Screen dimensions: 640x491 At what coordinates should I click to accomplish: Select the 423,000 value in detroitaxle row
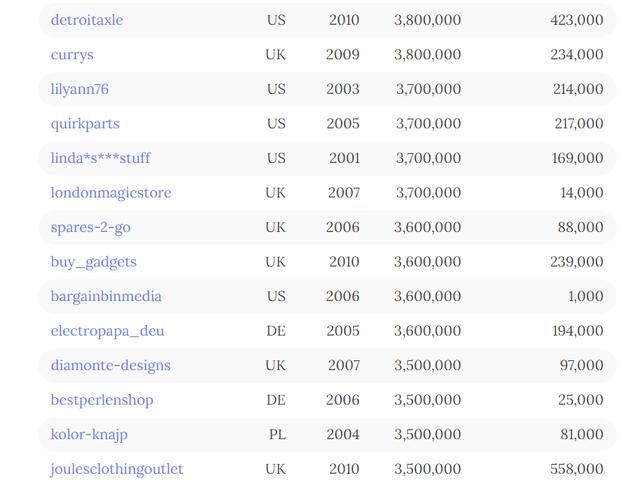click(x=577, y=20)
